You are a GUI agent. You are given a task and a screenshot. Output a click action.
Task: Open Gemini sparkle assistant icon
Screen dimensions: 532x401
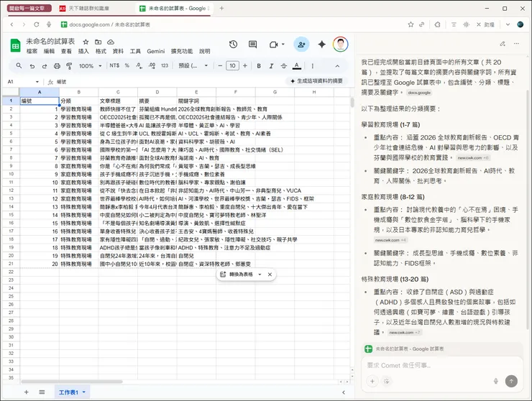click(321, 45)
